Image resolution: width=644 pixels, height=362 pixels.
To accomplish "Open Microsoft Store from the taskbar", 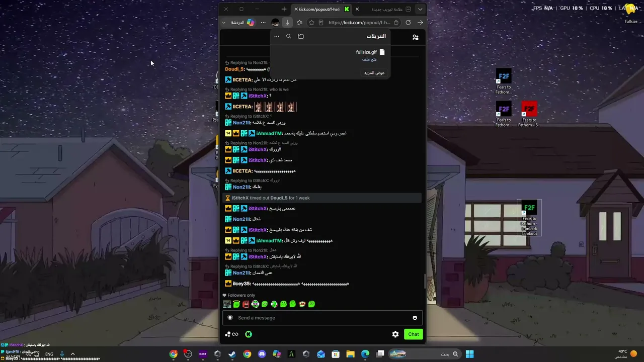I will (x=336, y=354).
